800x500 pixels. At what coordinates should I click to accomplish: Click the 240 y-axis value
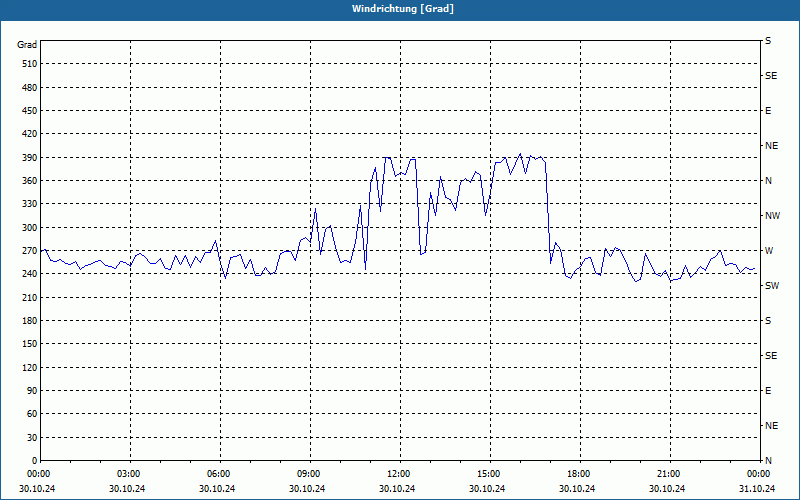(30, 274)
